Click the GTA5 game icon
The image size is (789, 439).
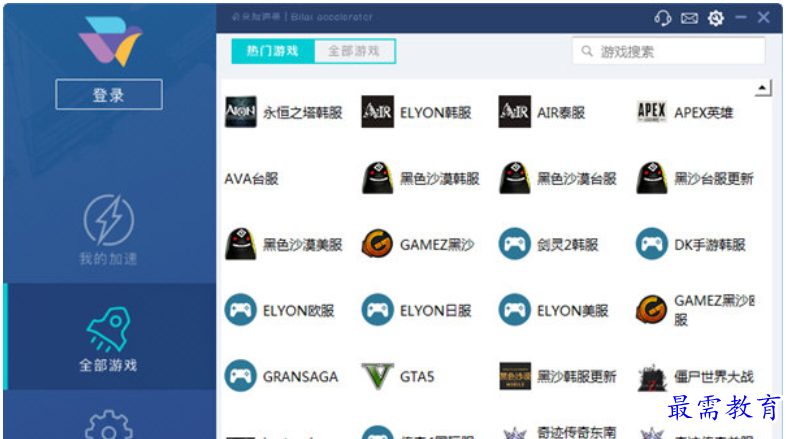377,376
